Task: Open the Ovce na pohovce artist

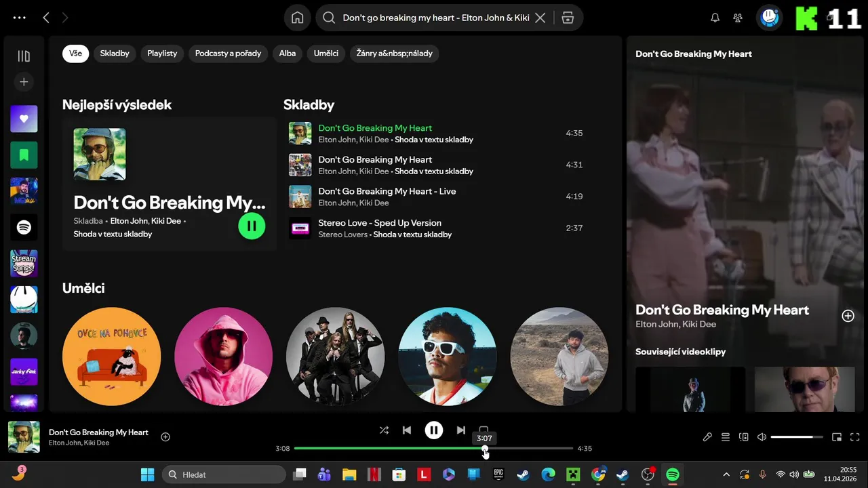Action: [x=111, y=357]
